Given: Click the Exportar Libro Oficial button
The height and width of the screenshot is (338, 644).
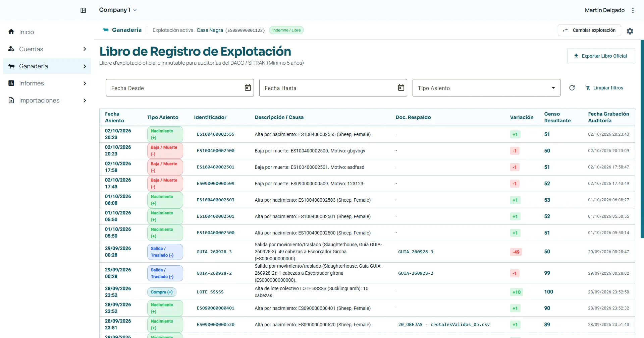Looking at the screenshot, I should coord(601,56).
